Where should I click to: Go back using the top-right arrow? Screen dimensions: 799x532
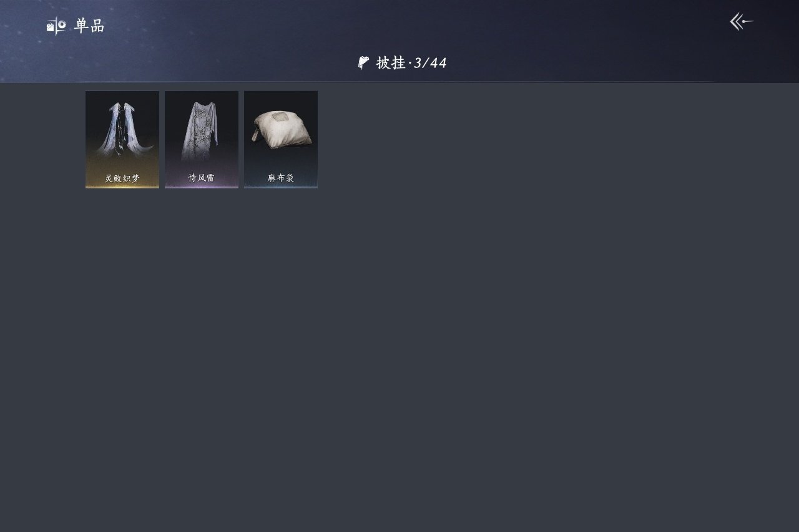tap(742, 22)
